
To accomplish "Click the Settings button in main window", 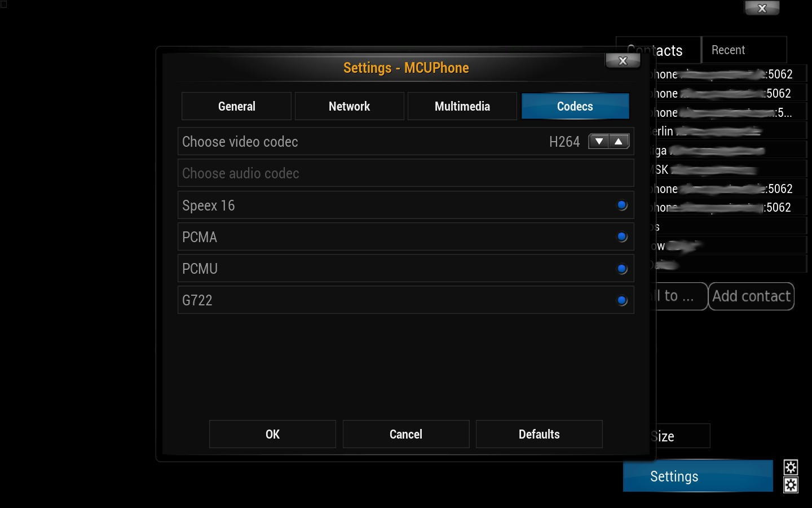I will (698, 476).
